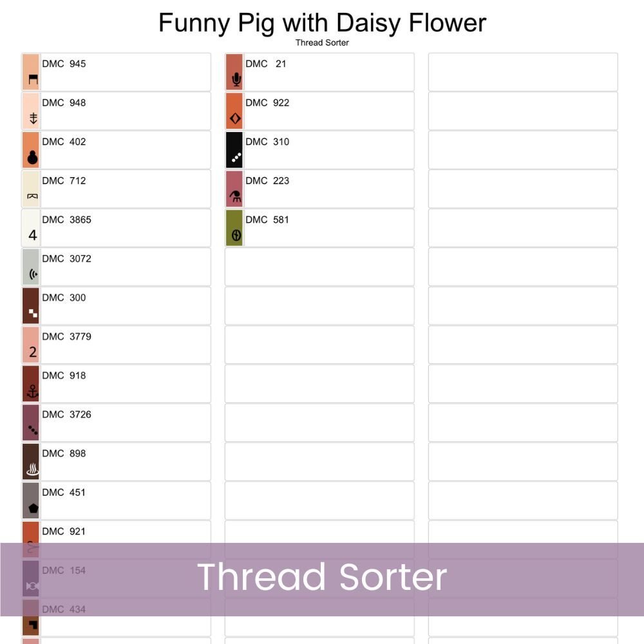Select the three-dots symbol on DMC 310

pyautogui.click(x=236, y=157)
